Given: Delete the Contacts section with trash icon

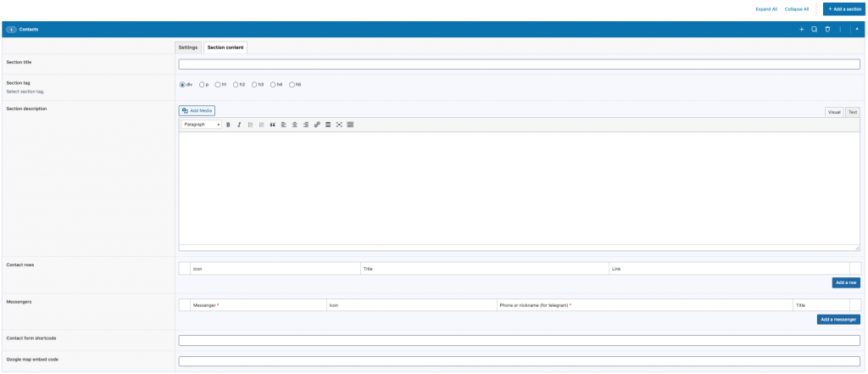Looking at the screenshot, I should point(827,30).
